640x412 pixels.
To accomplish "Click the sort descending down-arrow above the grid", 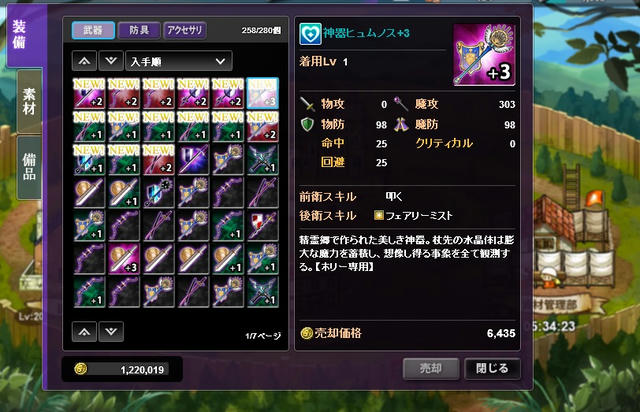I will (x=111, y=61).
